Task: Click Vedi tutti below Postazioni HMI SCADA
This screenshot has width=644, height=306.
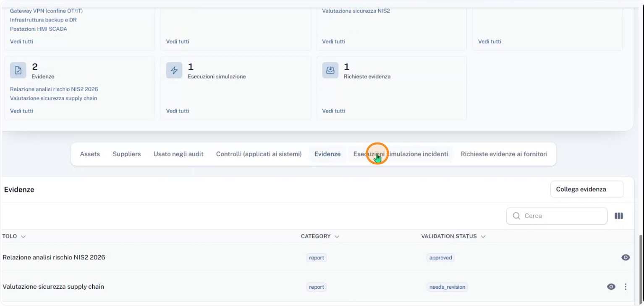Action: tap(21, 42)
